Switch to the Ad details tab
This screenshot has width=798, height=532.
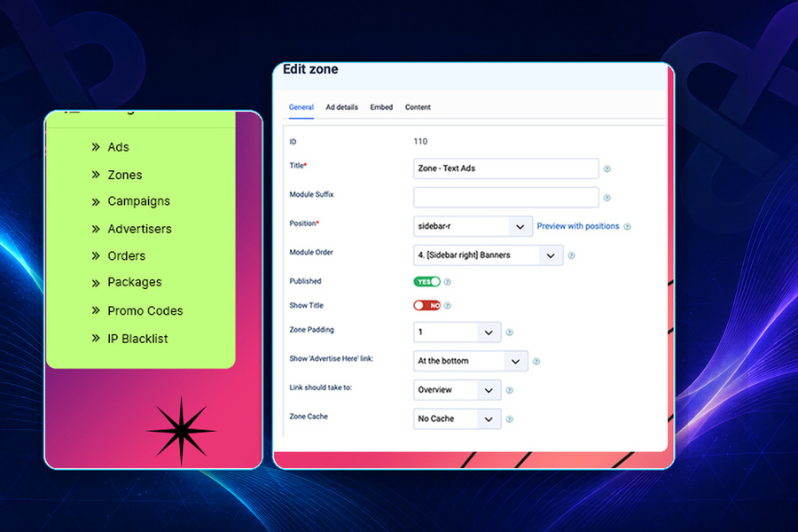point(342,107)
